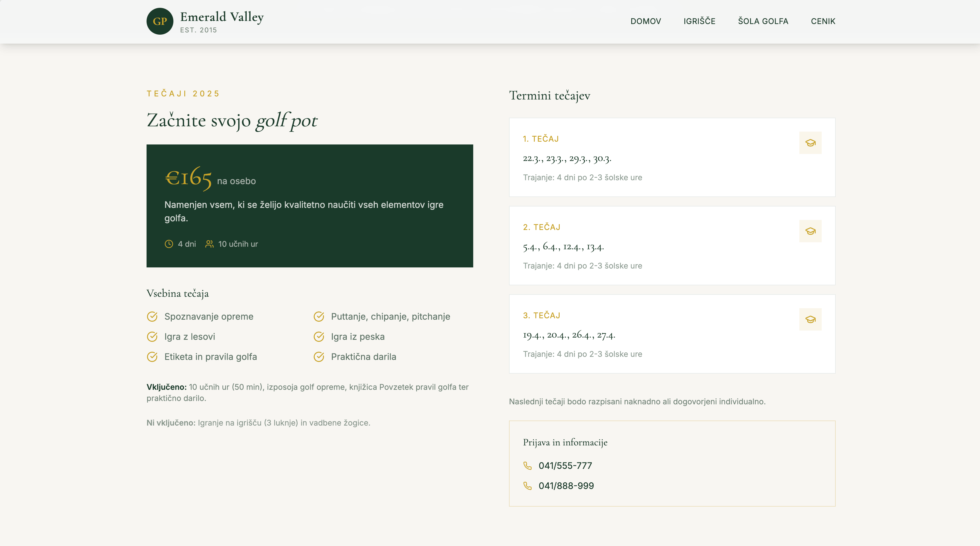This screenshot has width=980, height=546.
Task: Go to the IGRIŠČE page
Action: (x=699, y=21)
